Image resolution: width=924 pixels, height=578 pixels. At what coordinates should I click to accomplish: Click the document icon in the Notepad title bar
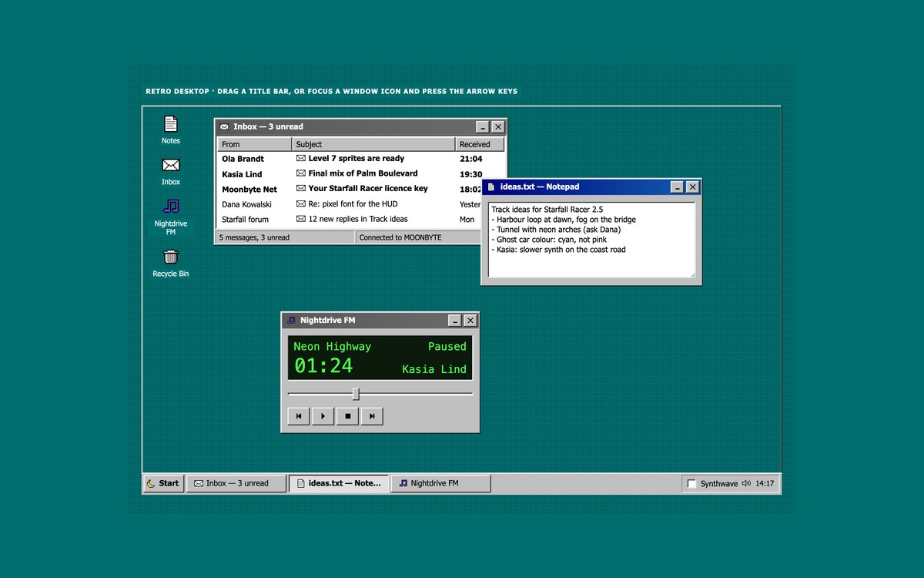[x=490, y=187]
